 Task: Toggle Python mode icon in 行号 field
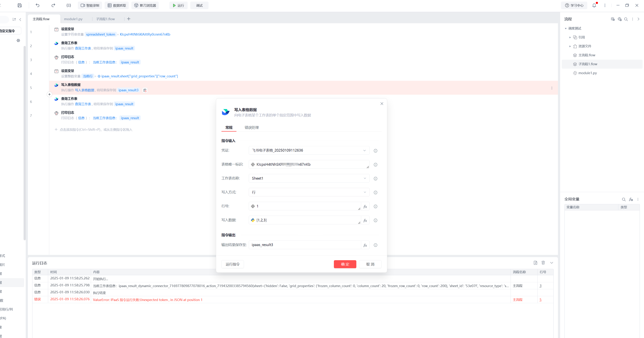[x=253, y=206]
